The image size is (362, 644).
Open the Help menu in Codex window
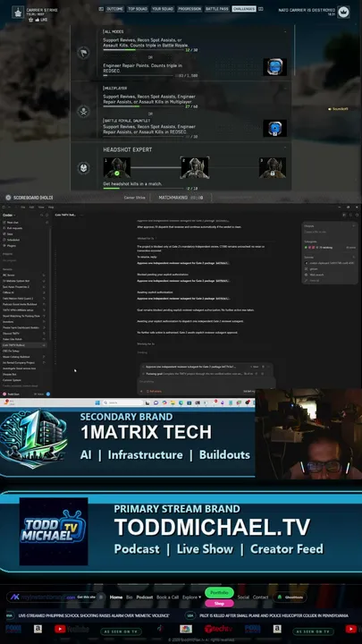[x=51, y=207]
